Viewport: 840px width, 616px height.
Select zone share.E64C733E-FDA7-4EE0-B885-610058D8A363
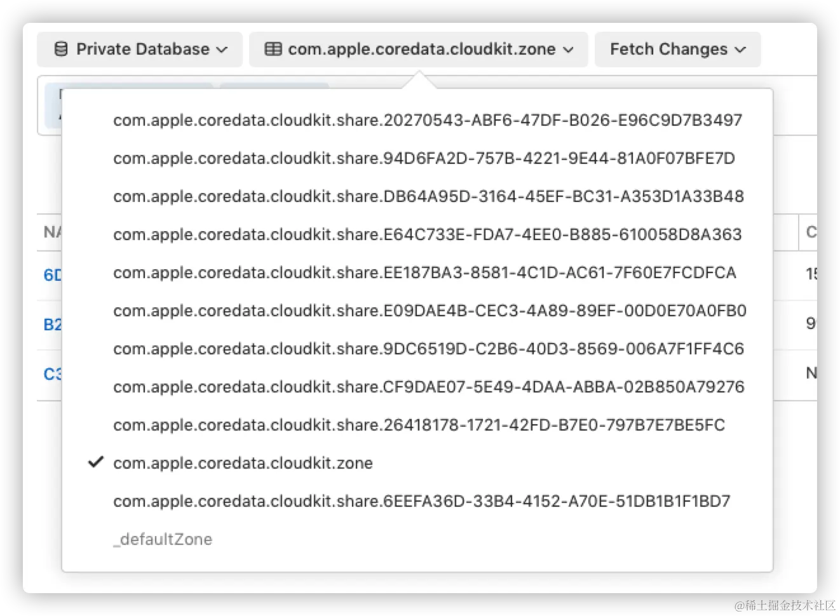[428, 234]
